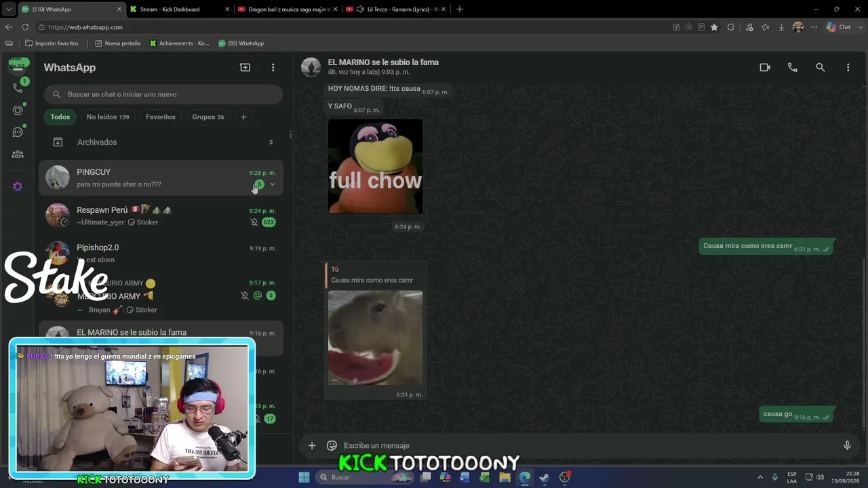The height and width of the screenshot is (488, 868).
Task: Click the attach plus icon in composer
Action: pyautogui.click(x=312, y=445)
